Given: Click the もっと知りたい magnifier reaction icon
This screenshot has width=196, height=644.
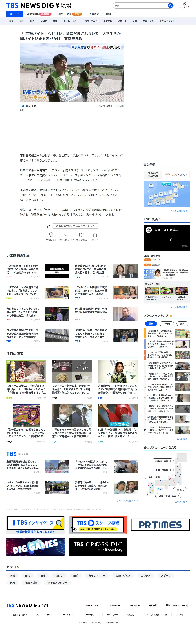Looking at the screenshot, I should 66,235.
